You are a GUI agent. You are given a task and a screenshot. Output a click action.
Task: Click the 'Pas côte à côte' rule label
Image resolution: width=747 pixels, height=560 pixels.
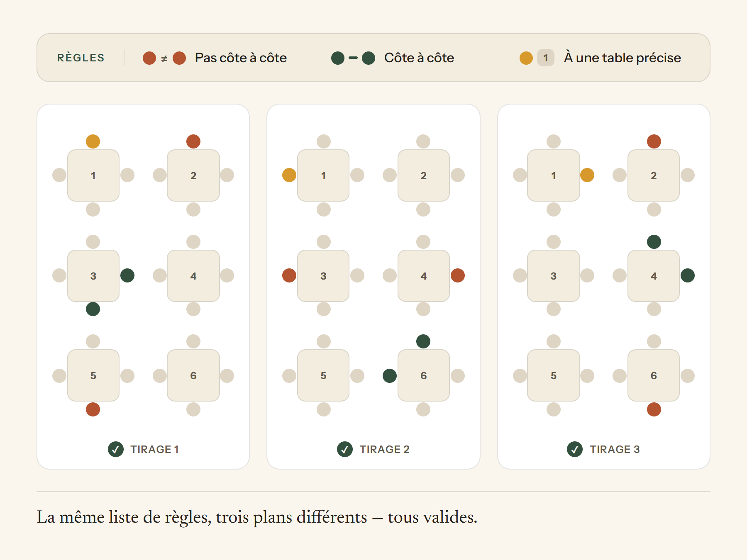pyautogui.click(x=241, y=58)
